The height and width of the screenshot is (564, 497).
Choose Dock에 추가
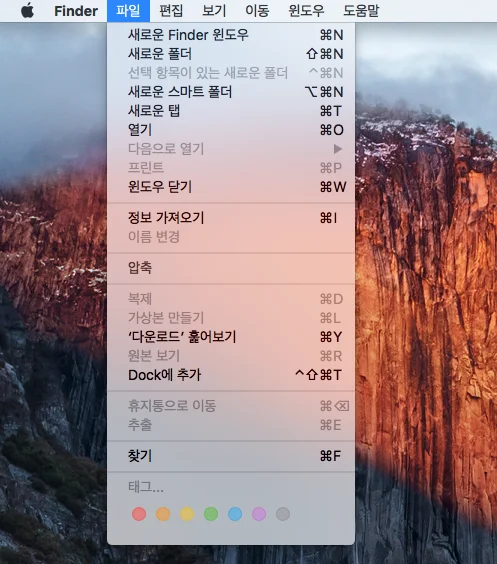[231, 375]
